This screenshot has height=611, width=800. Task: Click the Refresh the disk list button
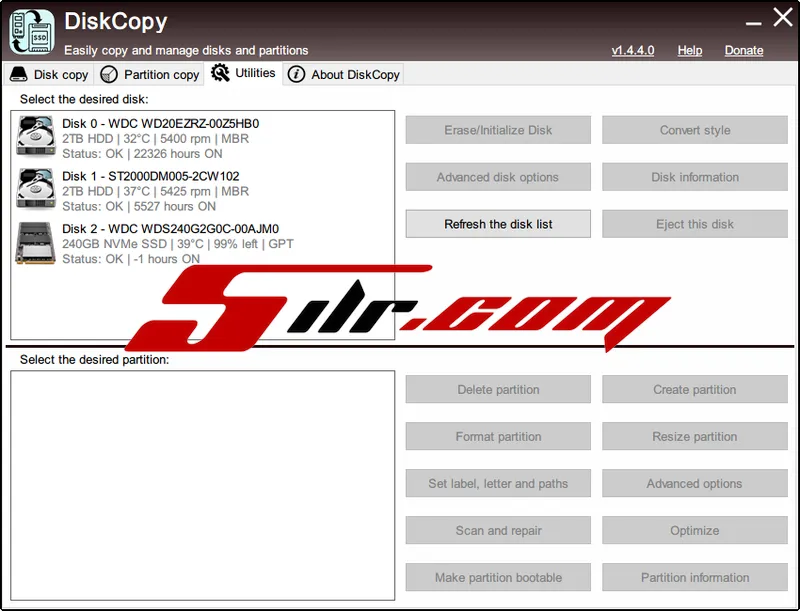[498, 224]
